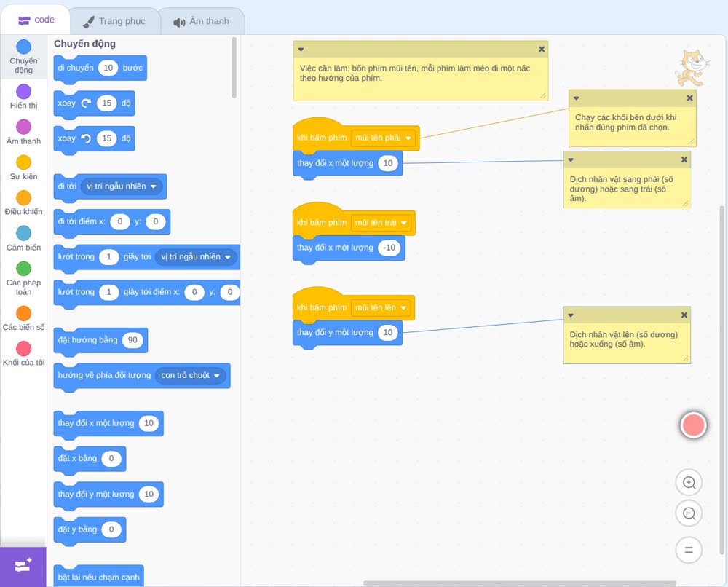This screenshot has height=587, width=728.
Task: Select the Chuyển động category circle
Action: tap(24, 47)
